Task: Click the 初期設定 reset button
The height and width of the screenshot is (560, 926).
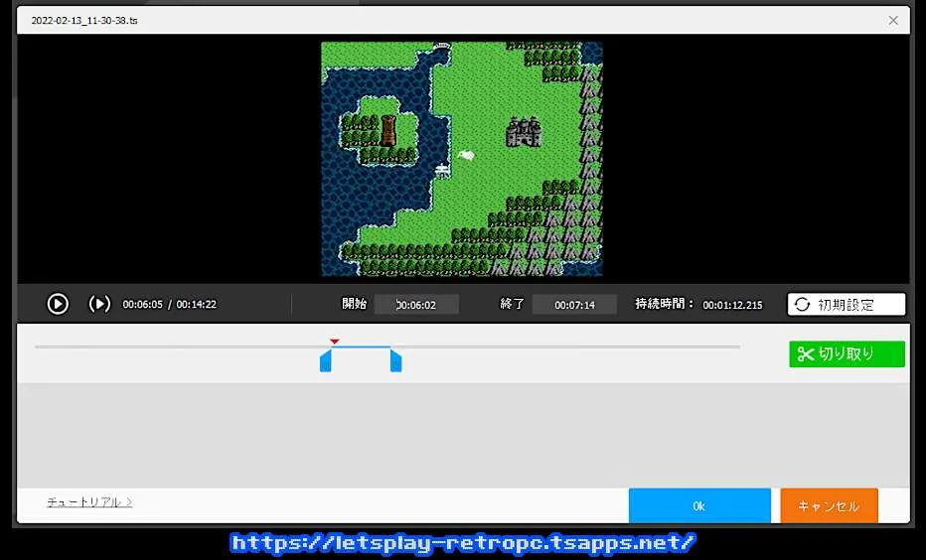Action: click(847, 305)
